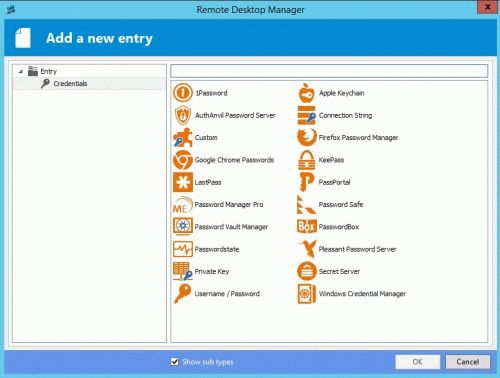Click the Password Vault Manager label
The image size is (500, 378).
[231, 227]
